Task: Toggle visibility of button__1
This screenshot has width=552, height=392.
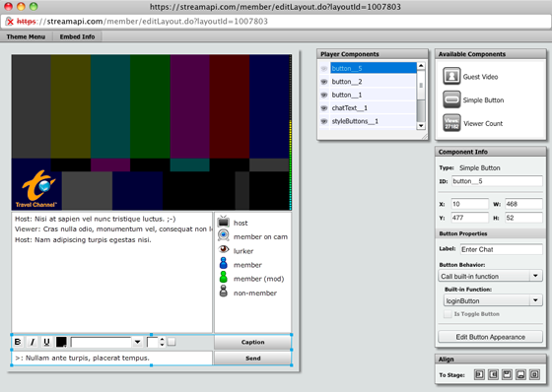Action: click(324, 95)
